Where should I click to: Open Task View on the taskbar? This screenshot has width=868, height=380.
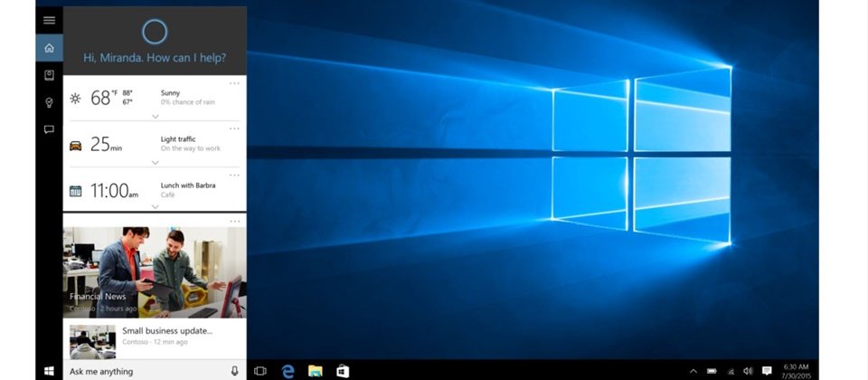(260, 371)
